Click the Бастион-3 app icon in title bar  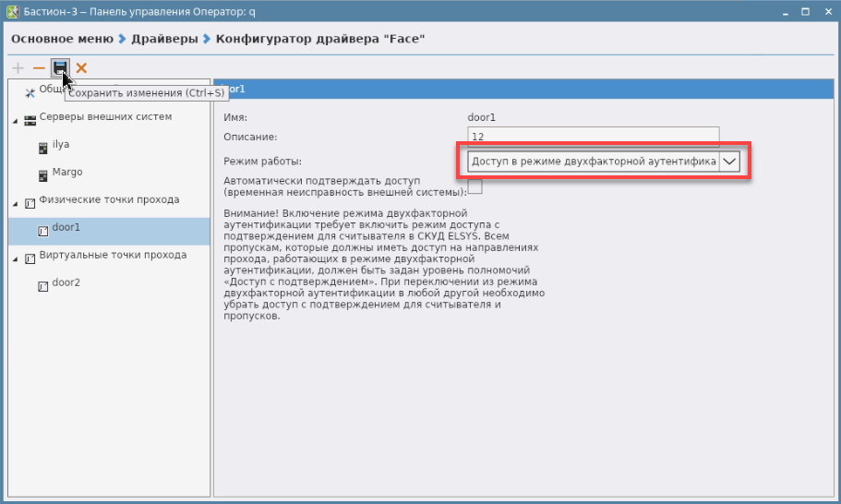[x=12, y=13]
